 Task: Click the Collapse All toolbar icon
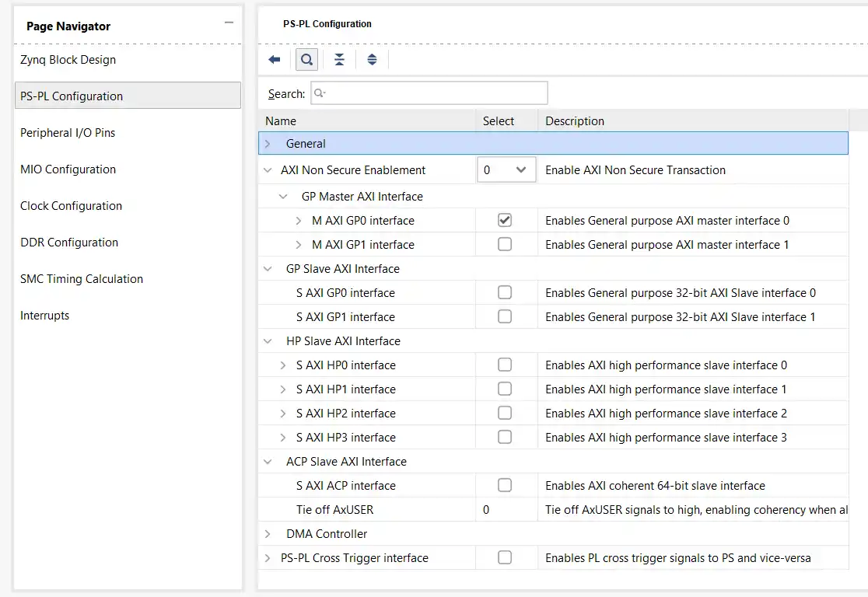coord(339,60)
